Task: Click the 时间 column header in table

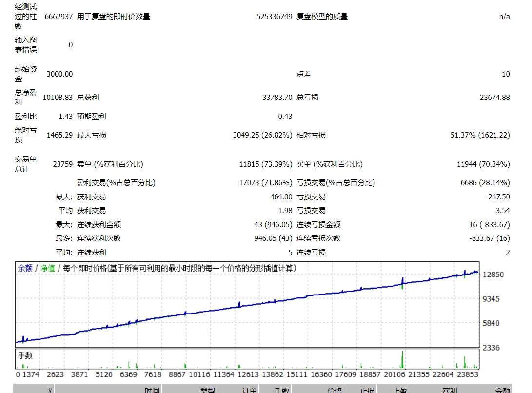Action: [x=152, y=390]
